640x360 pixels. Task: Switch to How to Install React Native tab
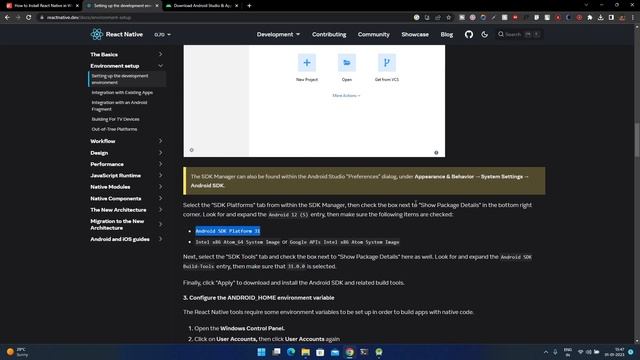coord(42,6)
